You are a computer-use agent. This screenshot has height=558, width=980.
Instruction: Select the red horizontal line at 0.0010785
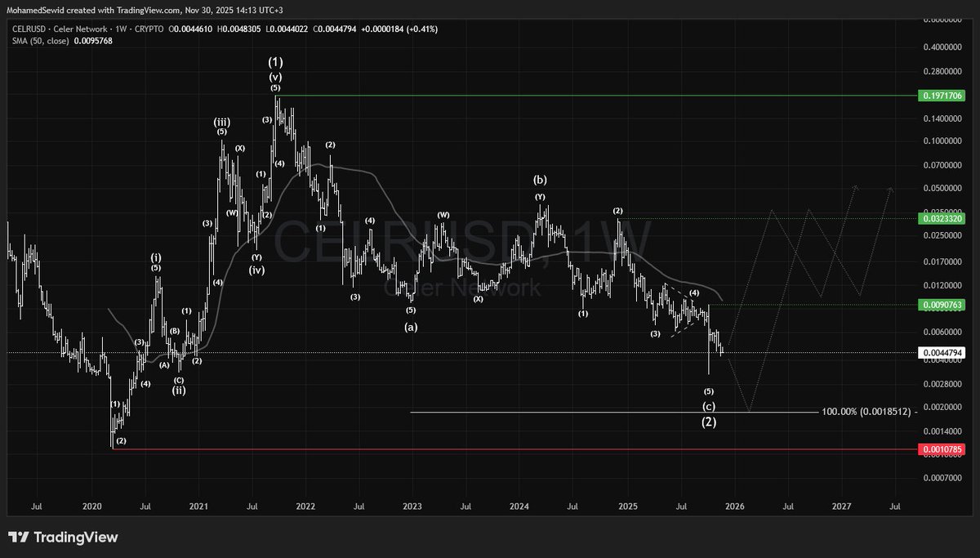point(514,449)
